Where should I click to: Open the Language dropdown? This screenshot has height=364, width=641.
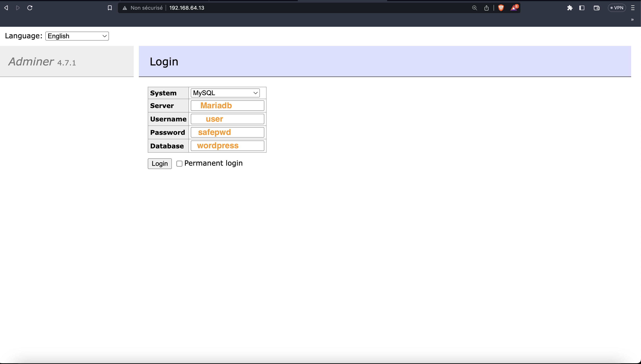(x=77, y=36)
